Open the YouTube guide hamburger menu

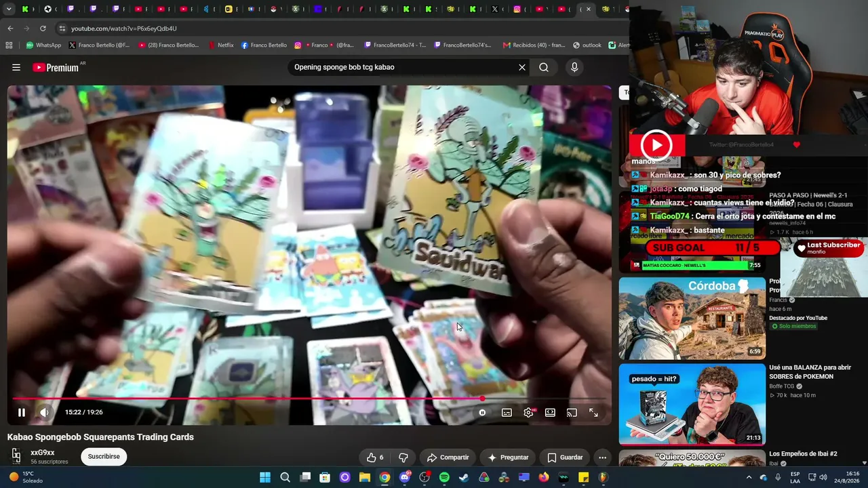tap(16, 67)
